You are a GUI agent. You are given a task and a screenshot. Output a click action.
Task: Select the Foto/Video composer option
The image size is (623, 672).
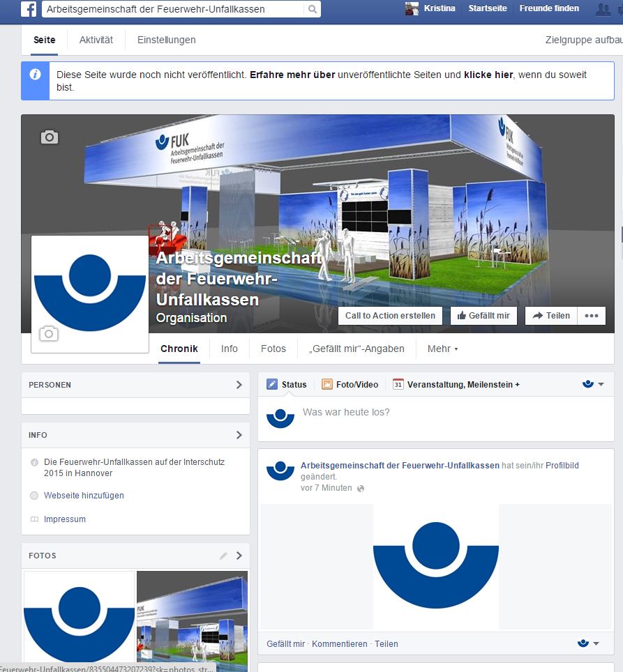tap(350, 384)
